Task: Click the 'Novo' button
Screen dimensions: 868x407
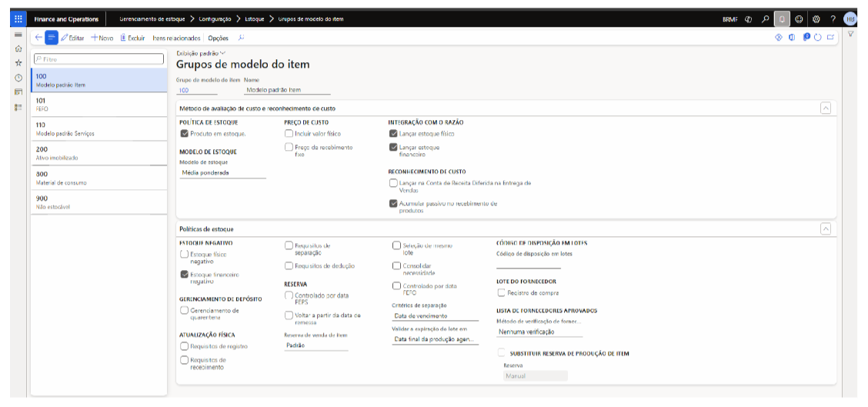Action: pos(102,38)
